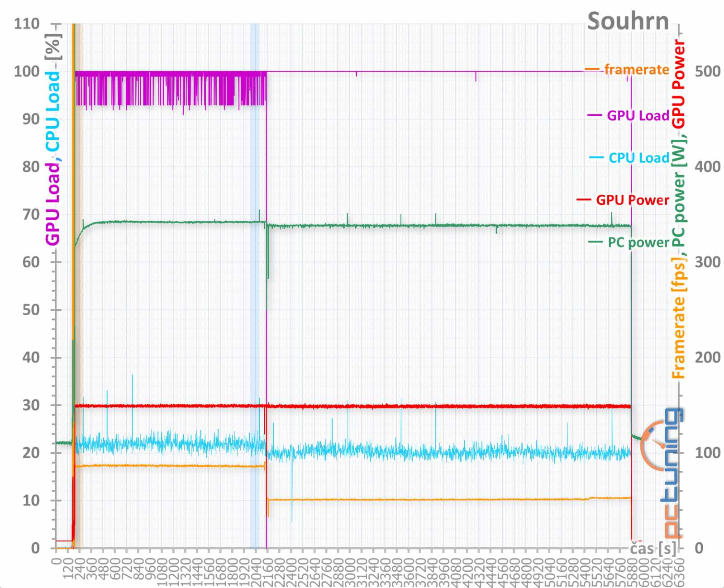The width and height of the screenshot is (724, 588).
Task: Click the 'GPU Power' right axis title
Action: pos(678,84)
